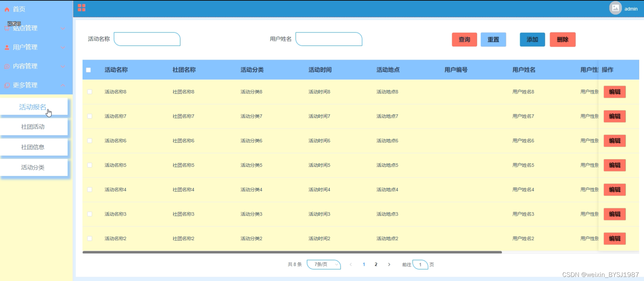Click the 活动时间4 cell
The height and width of the screenshot is (281, 644).
click(x=319, y=189)
